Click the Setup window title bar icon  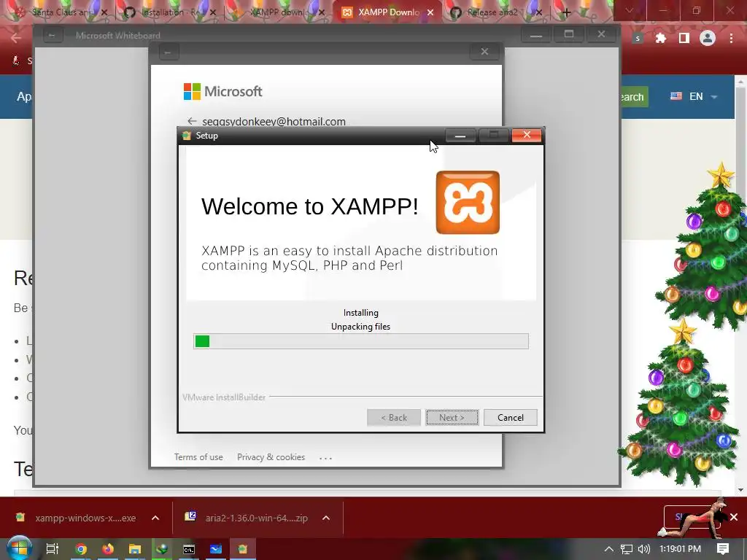187,136
